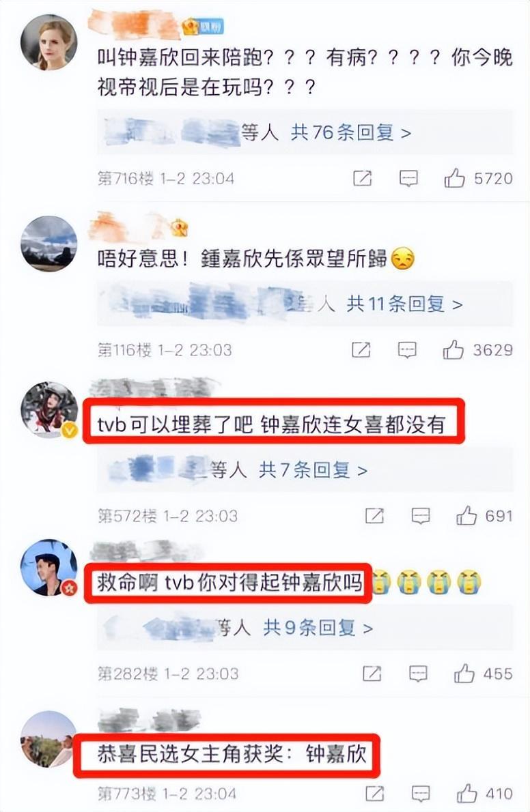Repost the floor 282 comment
The width and height of the screenshot is (530, 812).
coord(372,673)
